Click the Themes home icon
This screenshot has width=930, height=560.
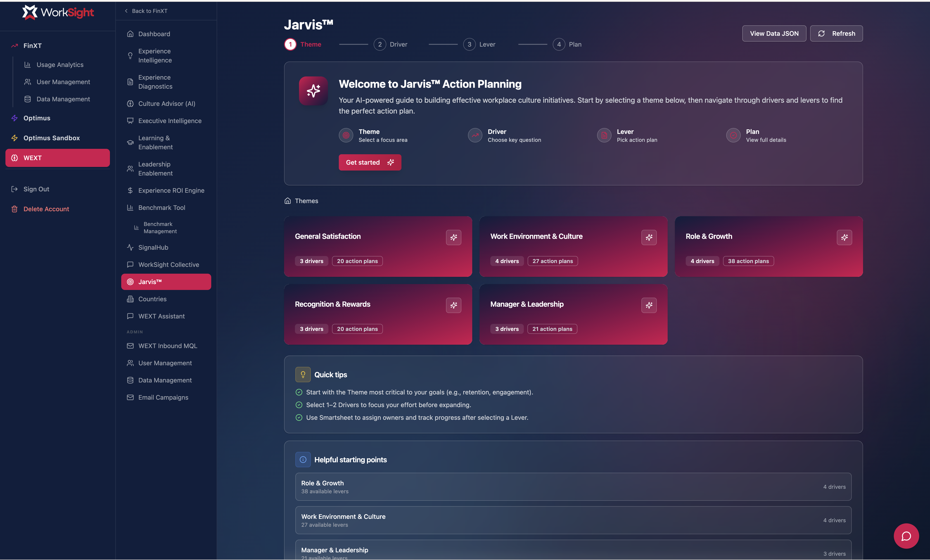pos(287,201)
